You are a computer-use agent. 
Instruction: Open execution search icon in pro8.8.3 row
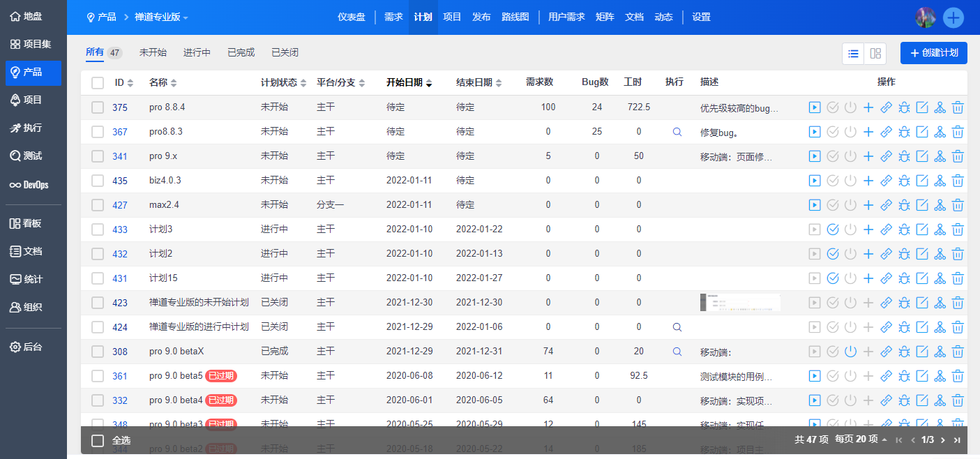[x=677, y=131]
